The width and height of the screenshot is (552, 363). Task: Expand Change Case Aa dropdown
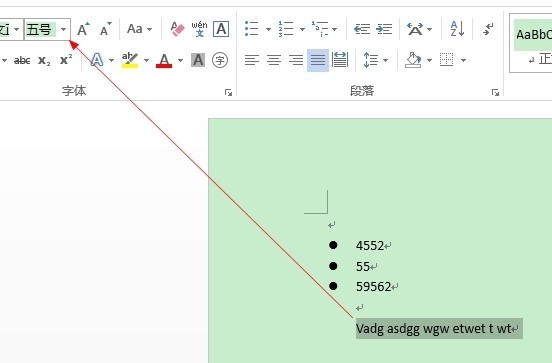click(150, 29)
